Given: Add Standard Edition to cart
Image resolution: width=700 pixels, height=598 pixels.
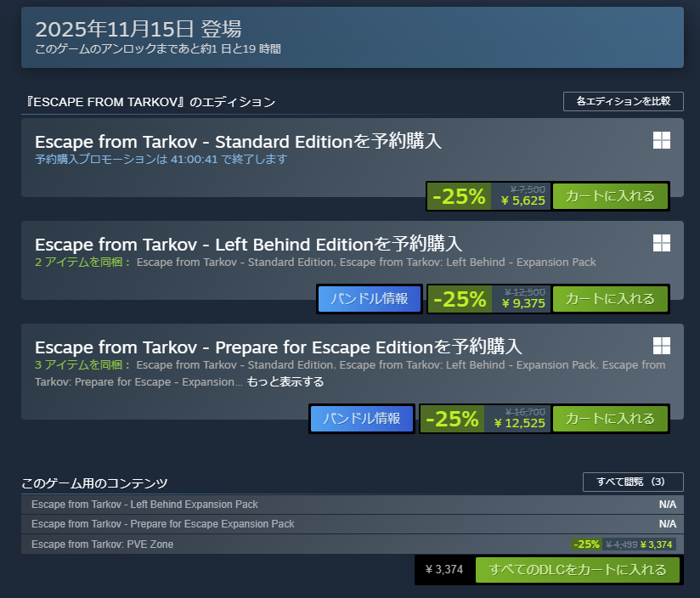Looking at the screenshot, I should 610,196.
